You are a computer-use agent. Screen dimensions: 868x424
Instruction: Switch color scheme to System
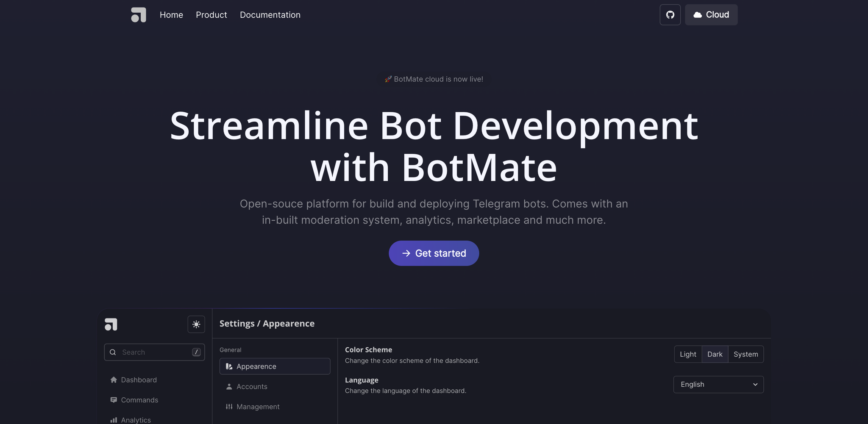[746, 354]
